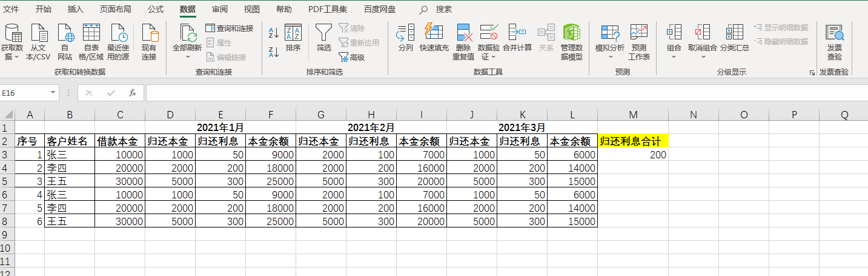Expand the 获取数据 dropdown arrow

point(17,57)
